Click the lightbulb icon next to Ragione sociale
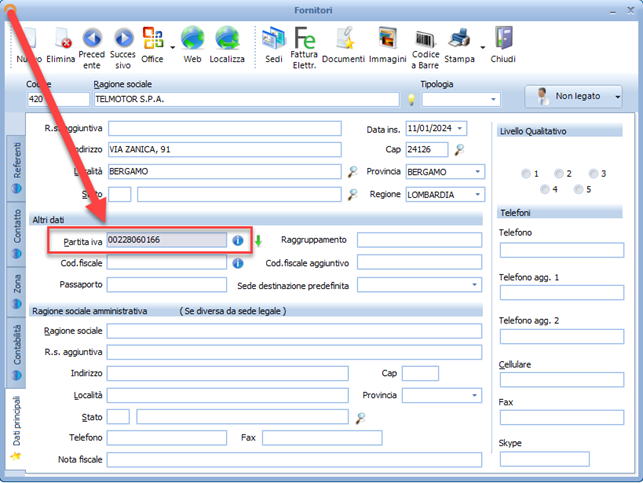 411,99
